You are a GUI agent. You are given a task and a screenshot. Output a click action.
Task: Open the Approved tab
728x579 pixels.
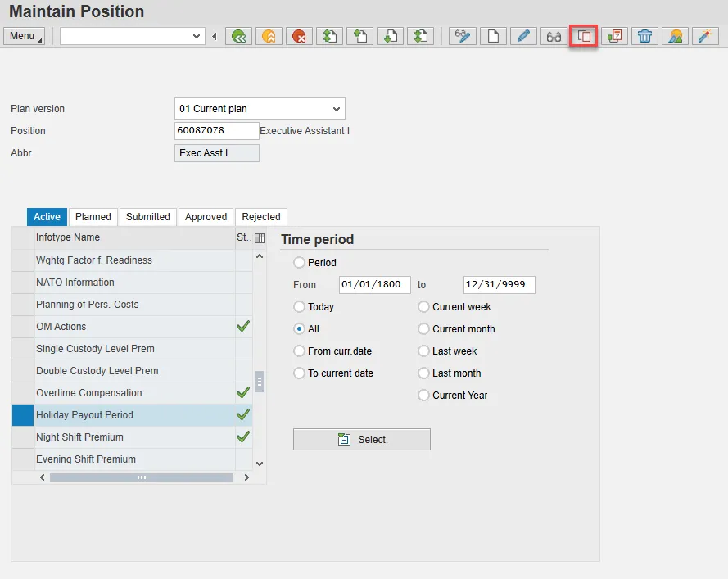206,217
